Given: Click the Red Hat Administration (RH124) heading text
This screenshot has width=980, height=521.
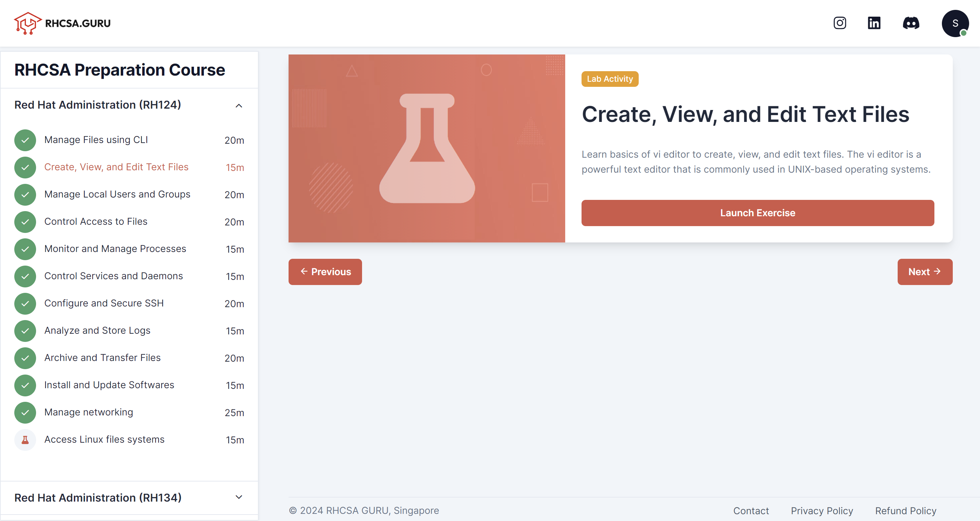Looking at the screenshot, I should (x=98, y=105).
